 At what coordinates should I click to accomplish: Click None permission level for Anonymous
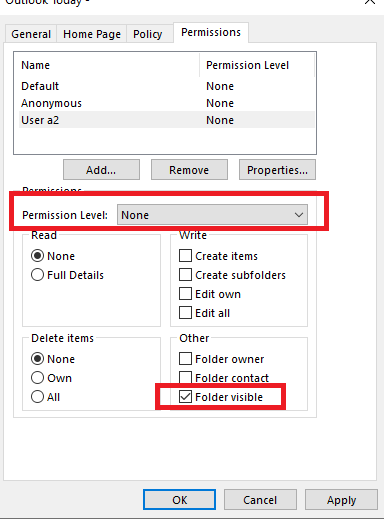[x=220, y=103]
